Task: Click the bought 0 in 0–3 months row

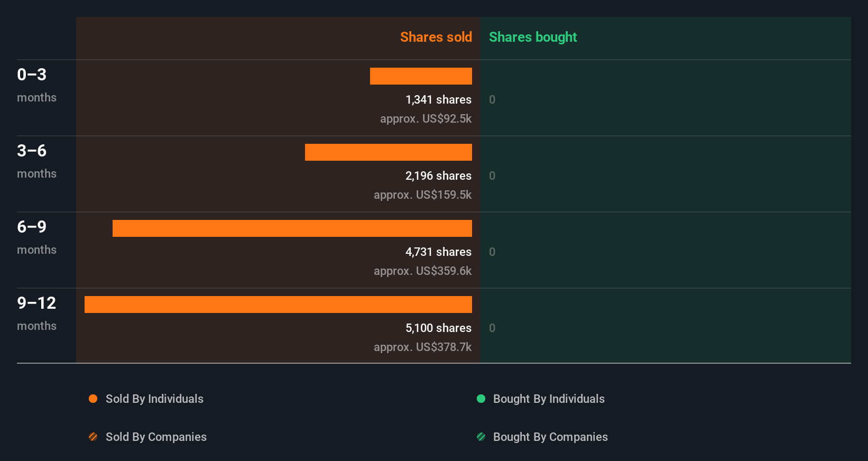Action: point(492,99)
